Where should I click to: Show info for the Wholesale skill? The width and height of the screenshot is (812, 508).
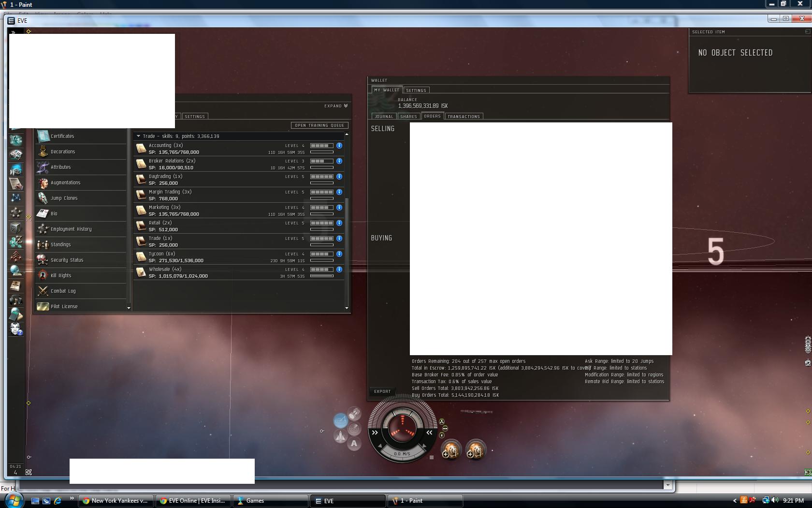coord(339,269)
